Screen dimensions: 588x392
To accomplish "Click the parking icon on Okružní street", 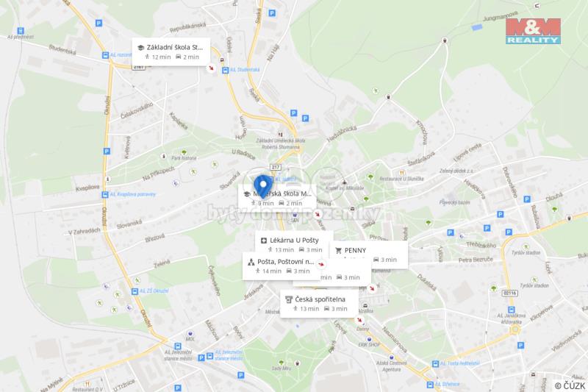I will (x=107, y=152).
